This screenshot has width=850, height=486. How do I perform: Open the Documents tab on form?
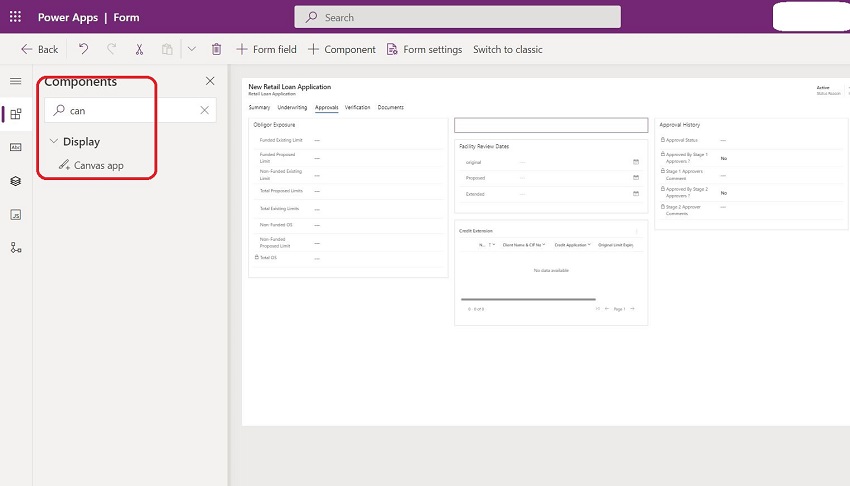click(390, 107)
